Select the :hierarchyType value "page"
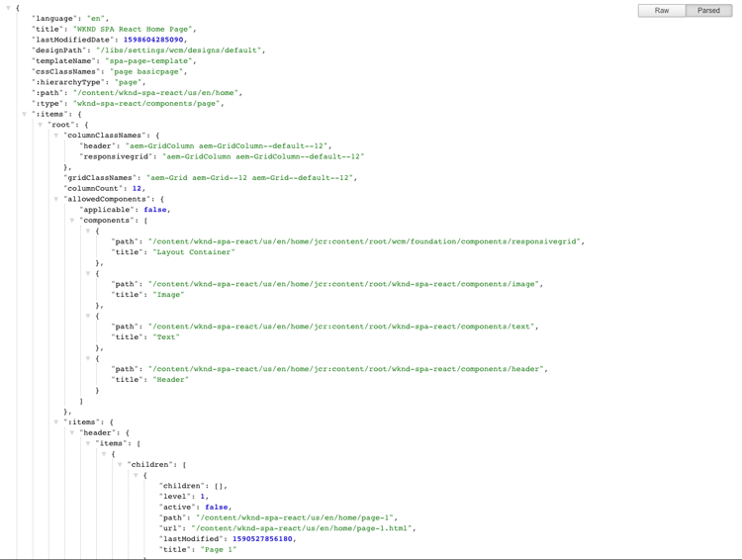This screenshot has height=560, width=742. (x=129, y=82)
